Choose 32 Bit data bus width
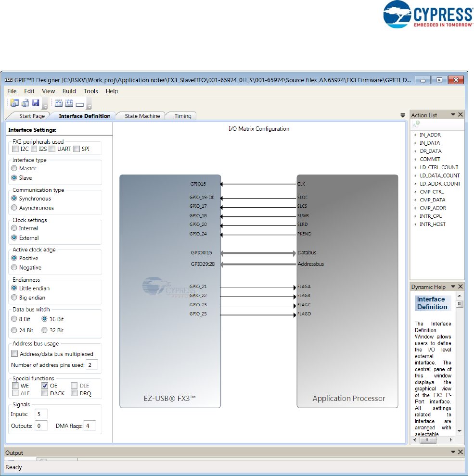474x476 pixels. click(45, 330)
